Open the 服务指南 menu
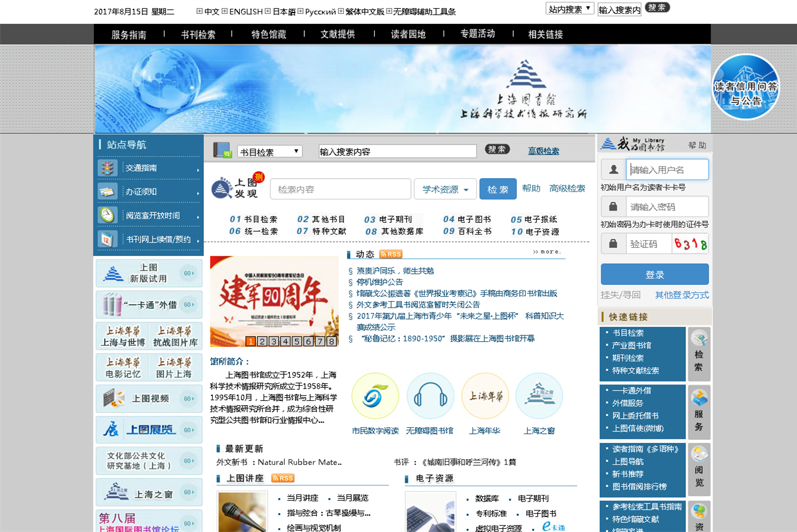This screenshot has width=797, height=532. point(129,35)
